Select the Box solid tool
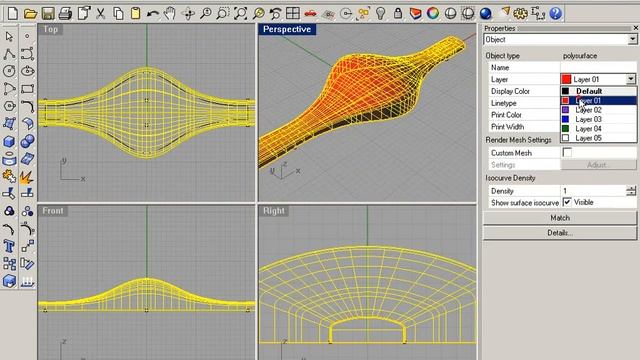This screenshot has height=360, width=640. click(x=9, y=141)
